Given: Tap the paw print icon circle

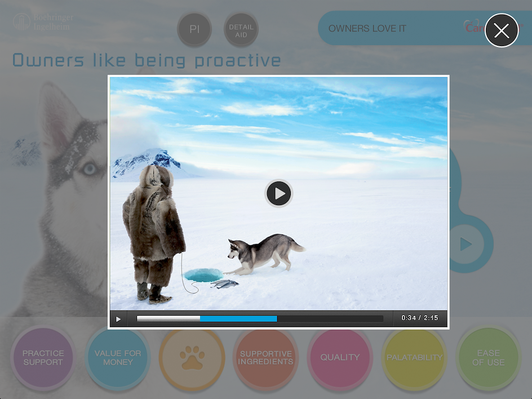Looking at the screenshot, I should coord(192,358).
